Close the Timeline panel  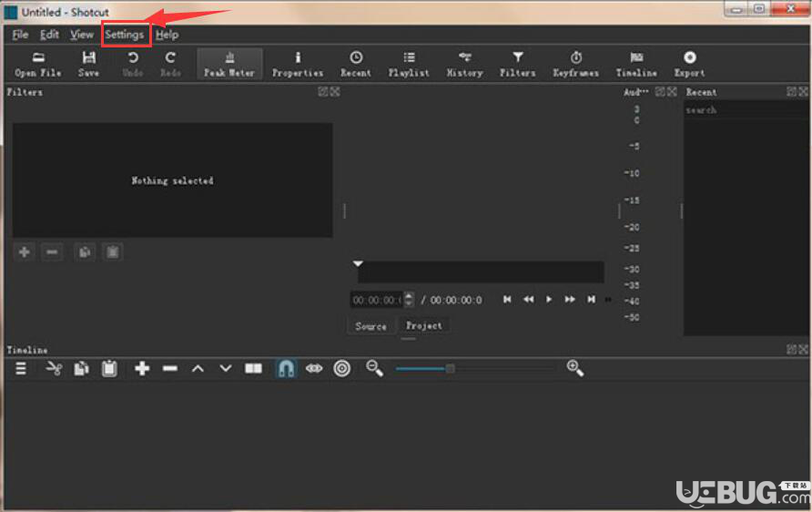click(803, 349)
